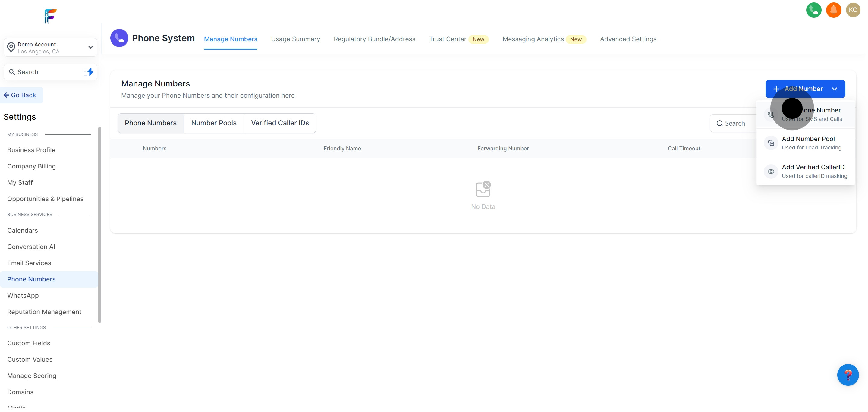This screenshot has width=868, height=412.
Task: Click the blue help question-mark button
Action: point(848,375)
